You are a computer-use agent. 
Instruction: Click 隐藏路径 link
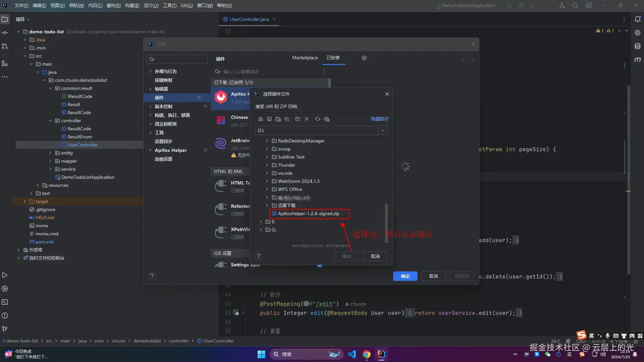point(379,119)
